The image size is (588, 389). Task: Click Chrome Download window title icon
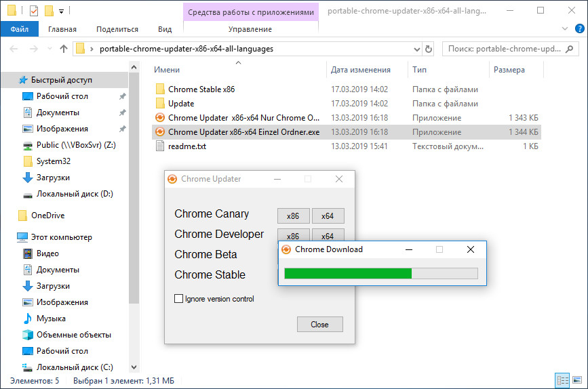(286, 249)
